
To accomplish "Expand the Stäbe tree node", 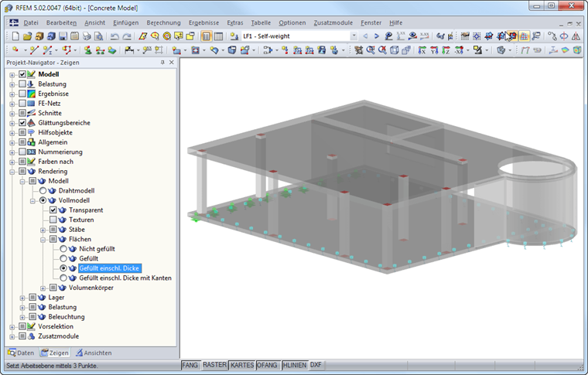I will coord(43,230).
